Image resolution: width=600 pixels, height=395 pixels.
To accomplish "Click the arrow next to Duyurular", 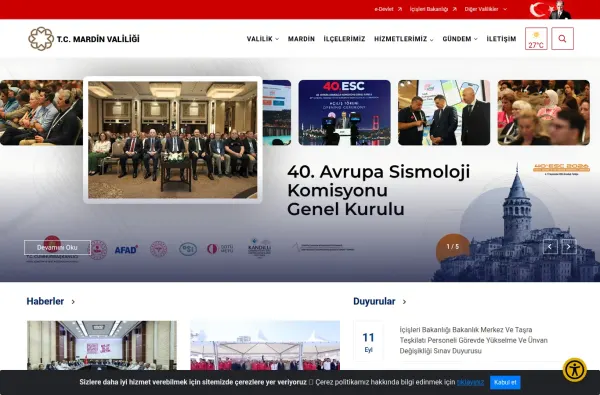I will 404,302.
